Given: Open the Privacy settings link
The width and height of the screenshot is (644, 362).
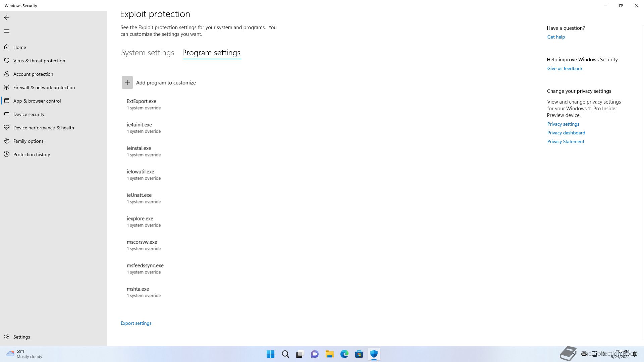Looking at the screenshot, I should 563,124.
